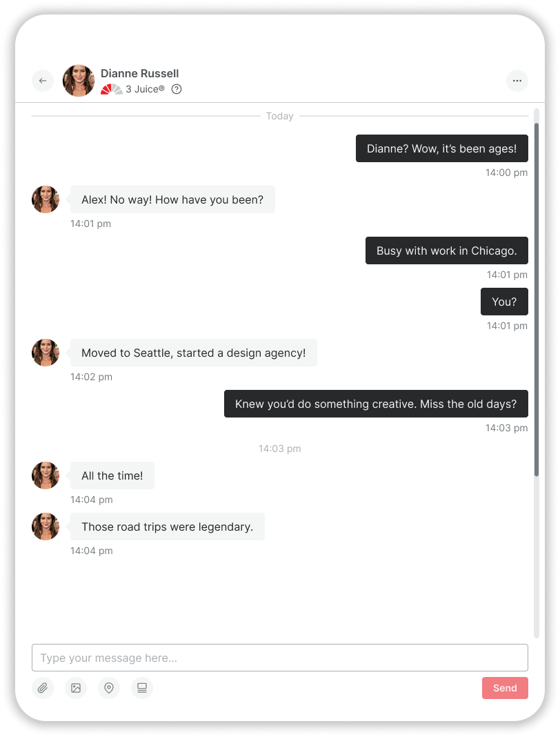Select the 'Alex! No way!' message bubble
Image resolution: width=560 pixels, height=737 pixels.
pos(172,199)
